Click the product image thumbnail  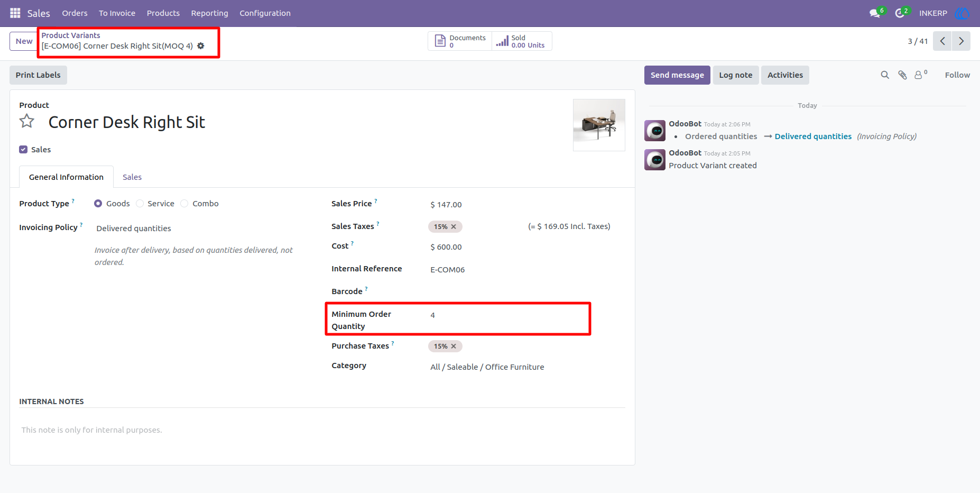(599, 125)
